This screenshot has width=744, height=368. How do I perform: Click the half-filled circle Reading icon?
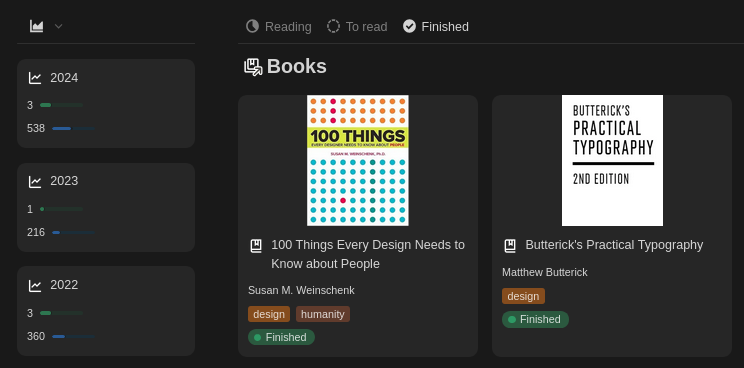[x=252, y=26]
